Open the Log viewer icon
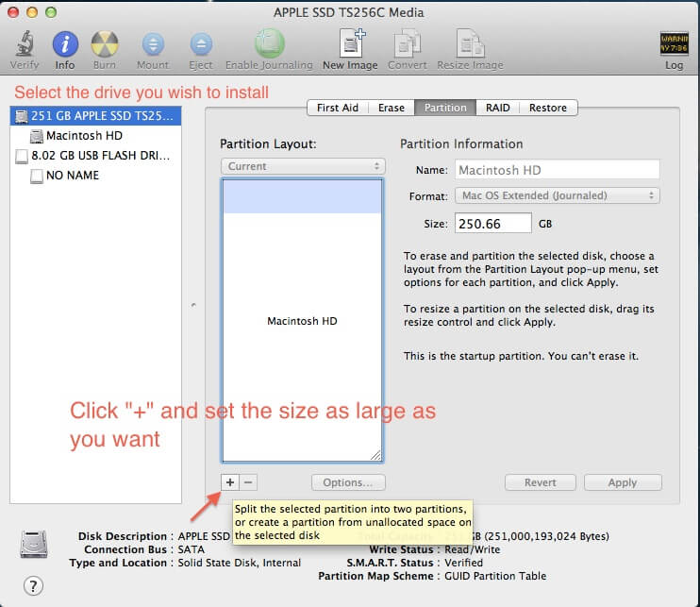 674,43
